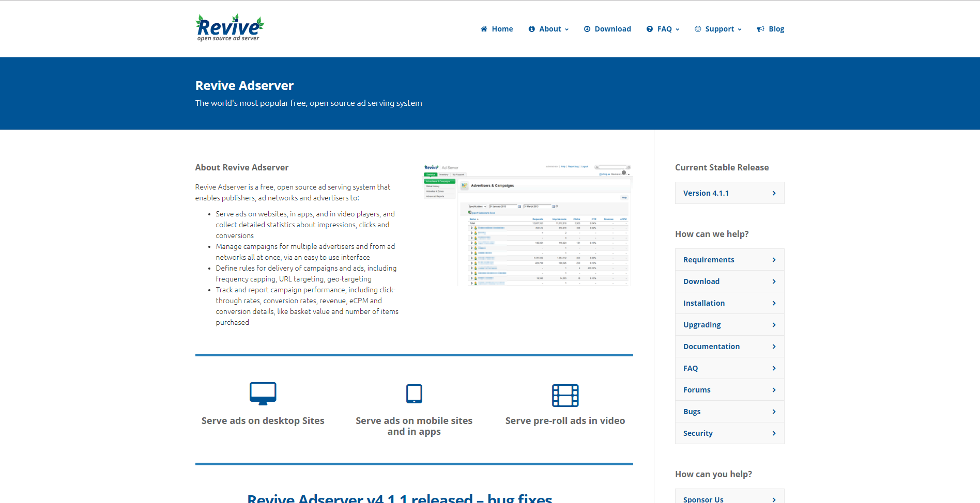Click the info icon beside About
The height and width of the screenshot is (503, 980).
pyautogui.click(x=531, y=29)
